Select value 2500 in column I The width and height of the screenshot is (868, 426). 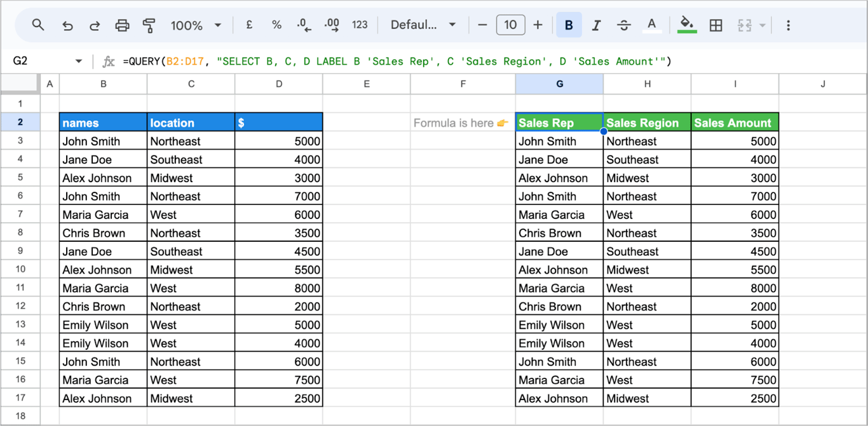point(735,399)
